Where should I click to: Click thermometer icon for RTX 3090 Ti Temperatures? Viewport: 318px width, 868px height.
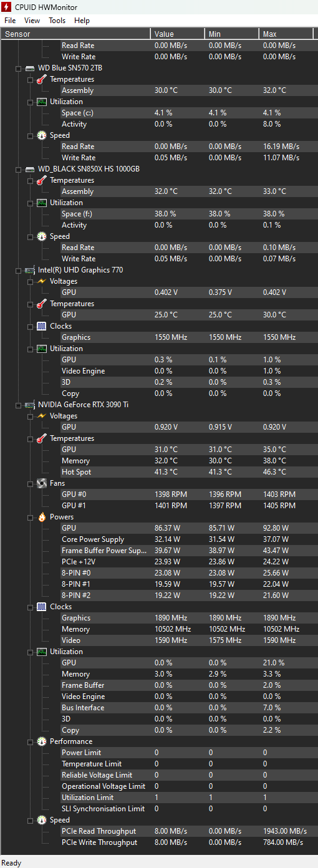[42, 438]
